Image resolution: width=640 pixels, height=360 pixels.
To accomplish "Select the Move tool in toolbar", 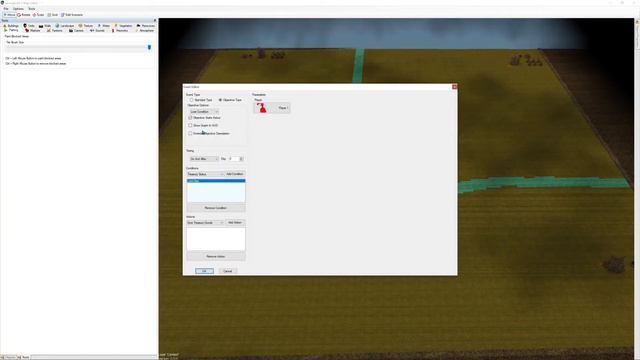I will coord(9,15).
